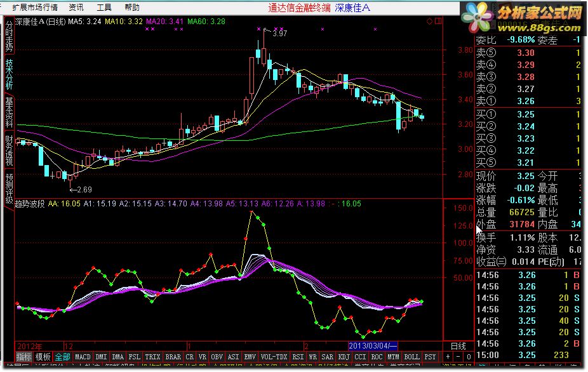Select the OBV indicator tab
This screenshot has width=588, height=372.
217,357
